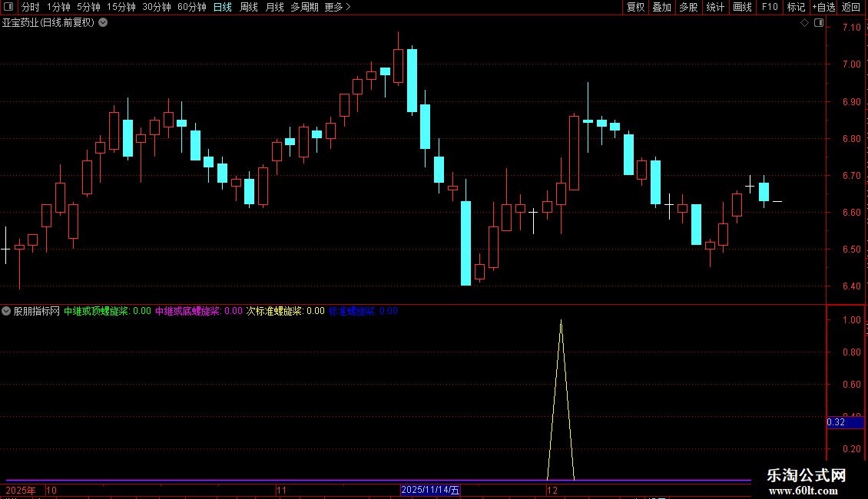Click the 2025/11/14/五 date marker

[x=430, y=490]
